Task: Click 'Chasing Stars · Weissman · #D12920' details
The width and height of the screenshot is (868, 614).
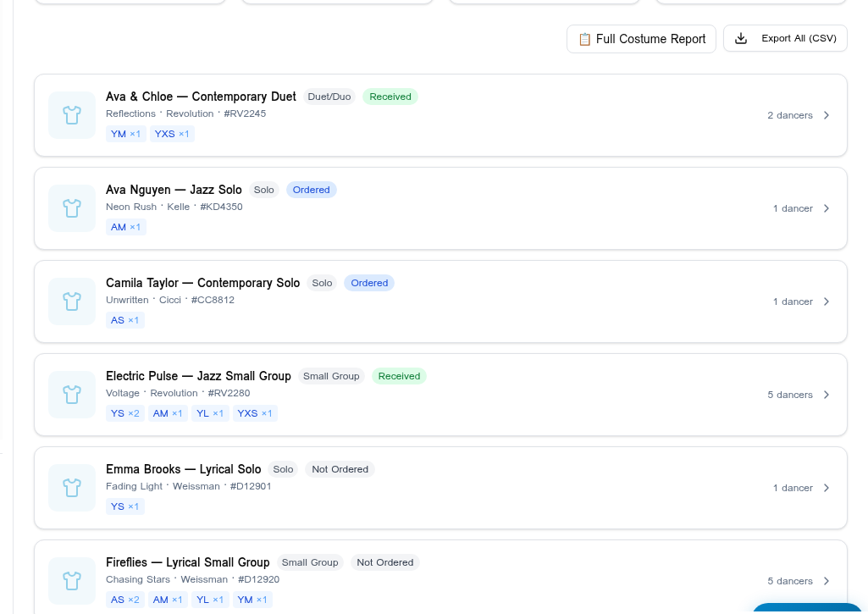Action: (x=192, y=579)
